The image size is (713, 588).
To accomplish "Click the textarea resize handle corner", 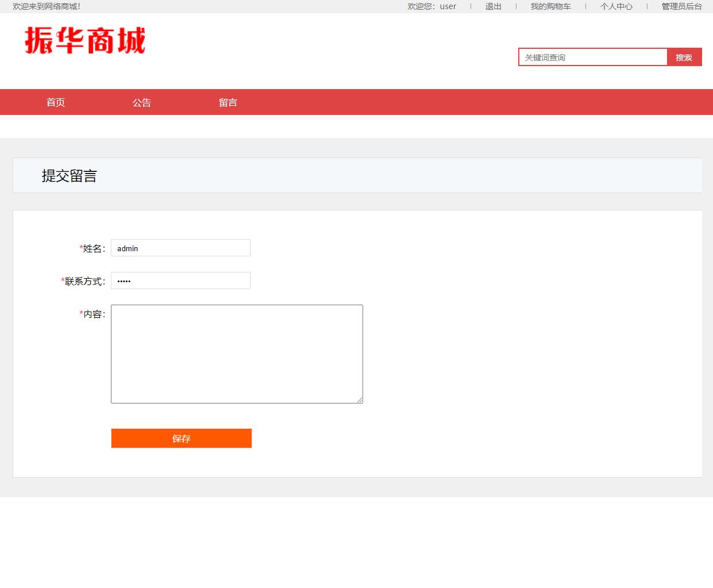I will [x=360, y=401].
